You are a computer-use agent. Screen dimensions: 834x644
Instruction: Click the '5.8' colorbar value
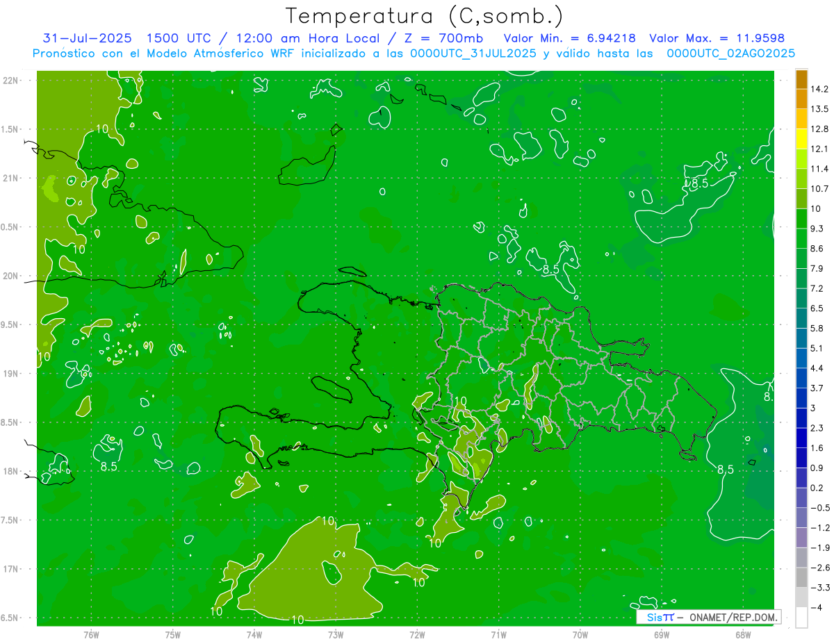point(817,329)
